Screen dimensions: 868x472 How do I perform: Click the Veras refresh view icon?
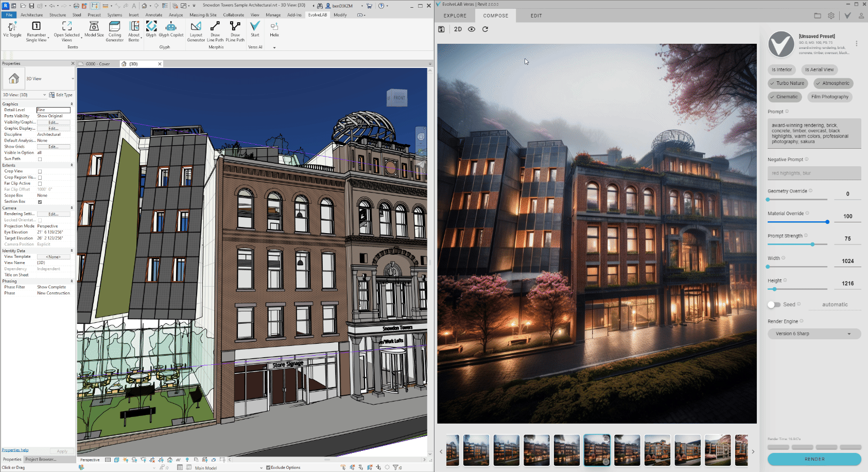pos(485,29)
